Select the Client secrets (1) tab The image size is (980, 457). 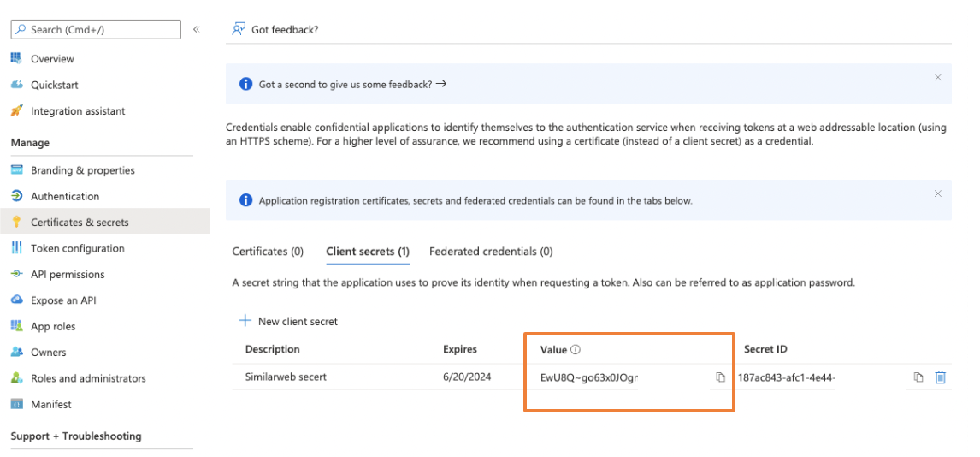(x=368, y=252)
